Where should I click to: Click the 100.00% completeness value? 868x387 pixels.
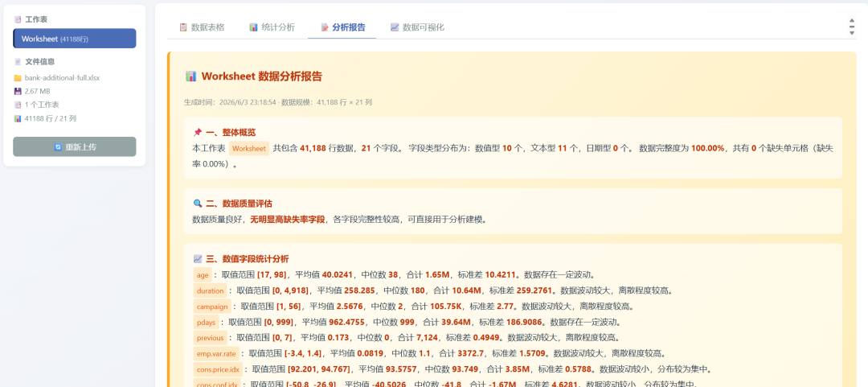click(x=707, y=149)
